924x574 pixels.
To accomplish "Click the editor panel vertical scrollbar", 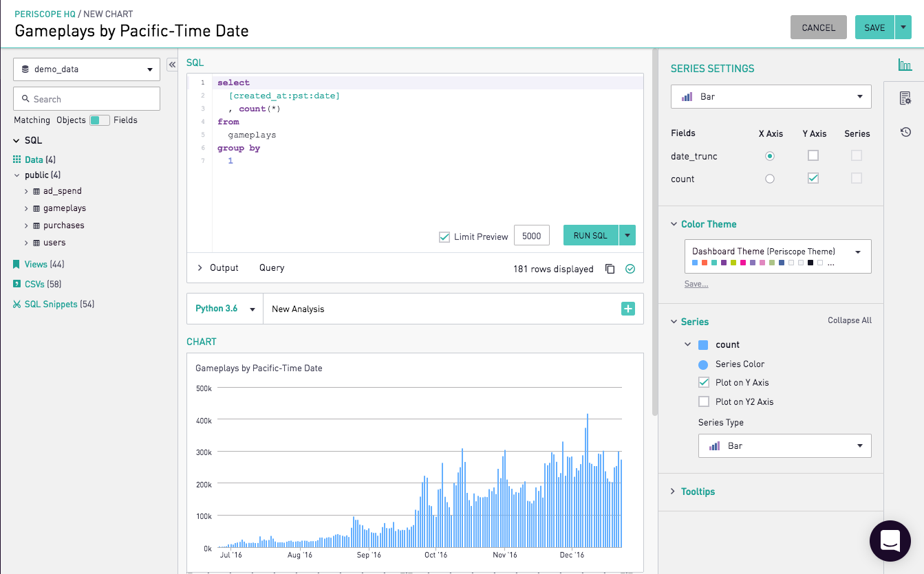I will pos(654,232).
